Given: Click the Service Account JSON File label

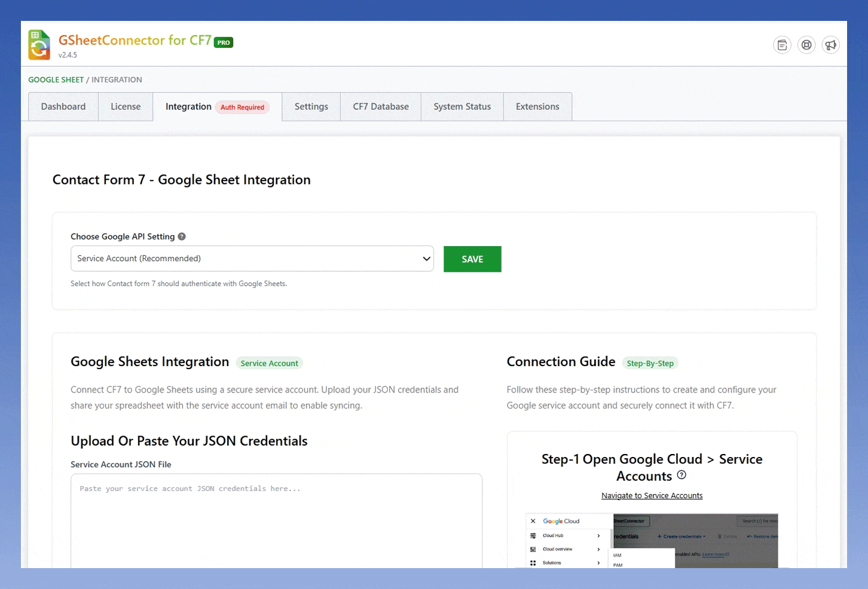Looking at the screenshot, I should pos(121,464).
